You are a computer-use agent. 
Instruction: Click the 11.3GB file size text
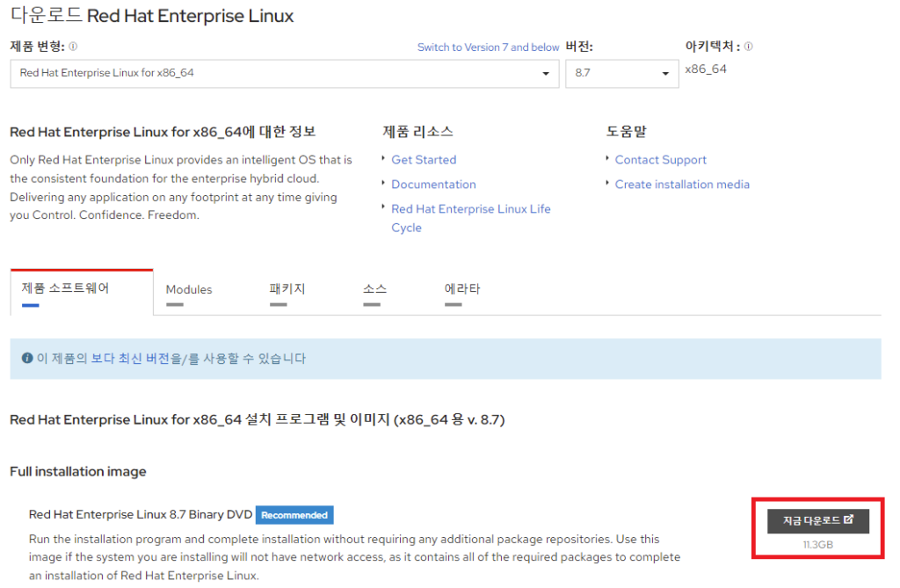[x=818, y=544]
